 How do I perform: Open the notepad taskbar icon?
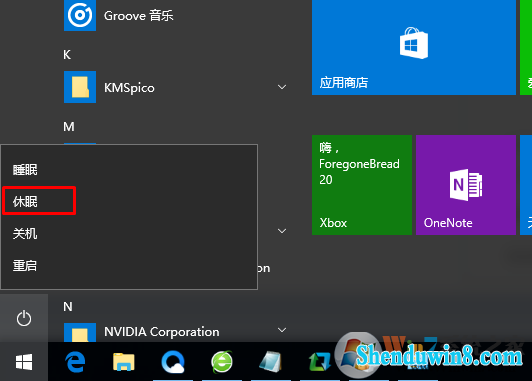tap(270, 362)
